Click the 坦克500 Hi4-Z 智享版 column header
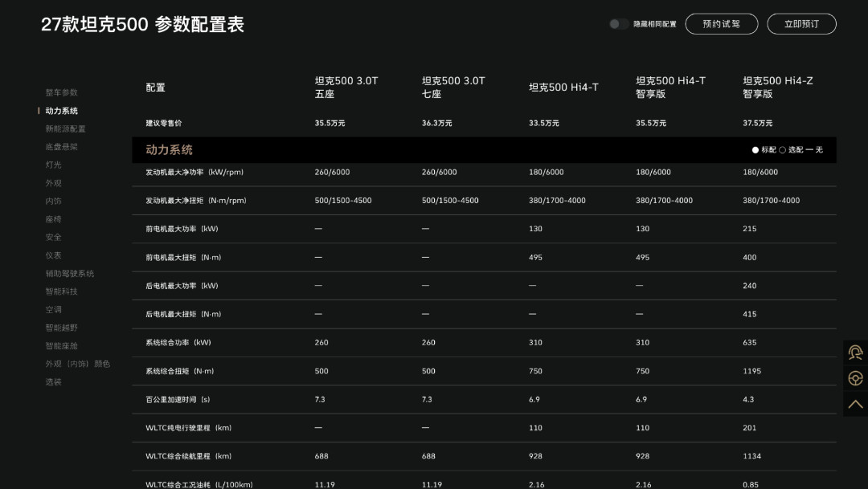868x489 pixels. pos(778,88)
